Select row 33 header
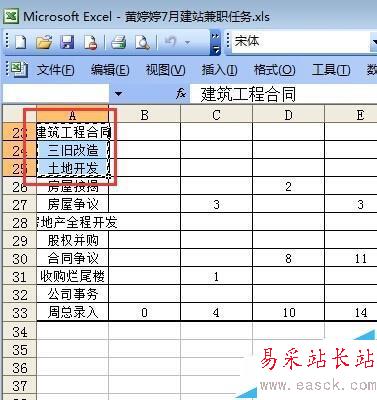Viewport: 377px width, 400px height. click(19, 312)
